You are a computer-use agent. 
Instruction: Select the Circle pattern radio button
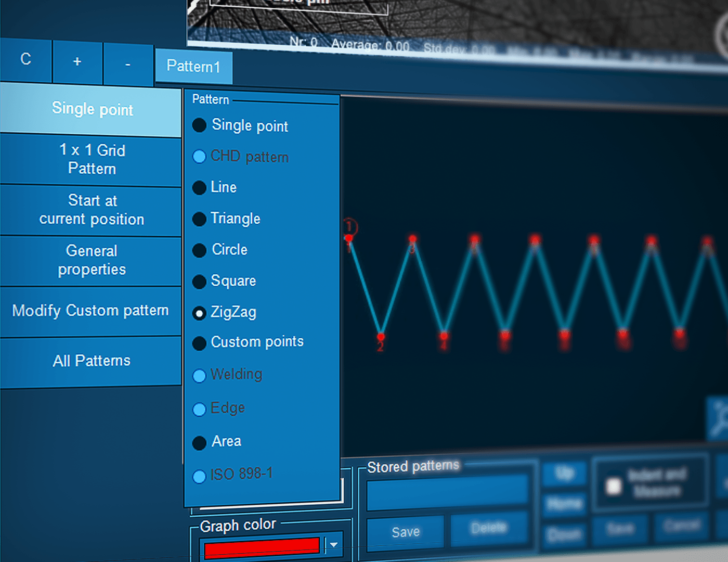click(x=199, y=250)
